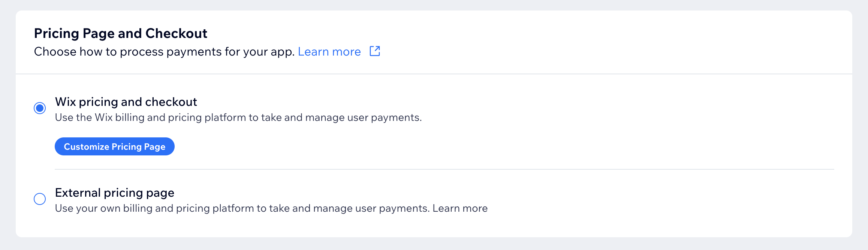Click the 'External pricing page' option label
Screen dimensions: 868x250
115,193
